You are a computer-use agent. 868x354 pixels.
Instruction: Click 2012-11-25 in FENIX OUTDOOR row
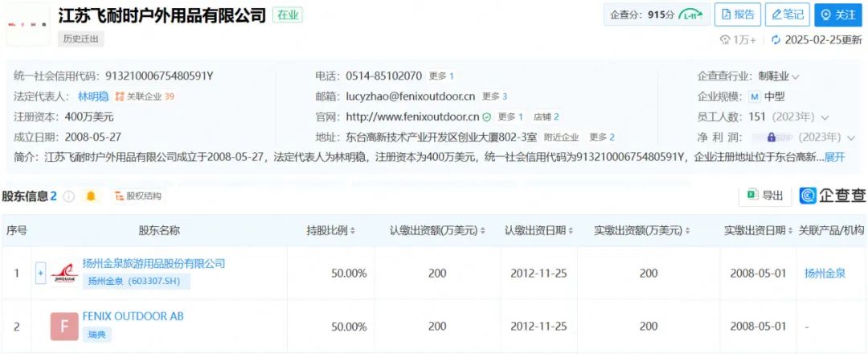pos(538,327)
